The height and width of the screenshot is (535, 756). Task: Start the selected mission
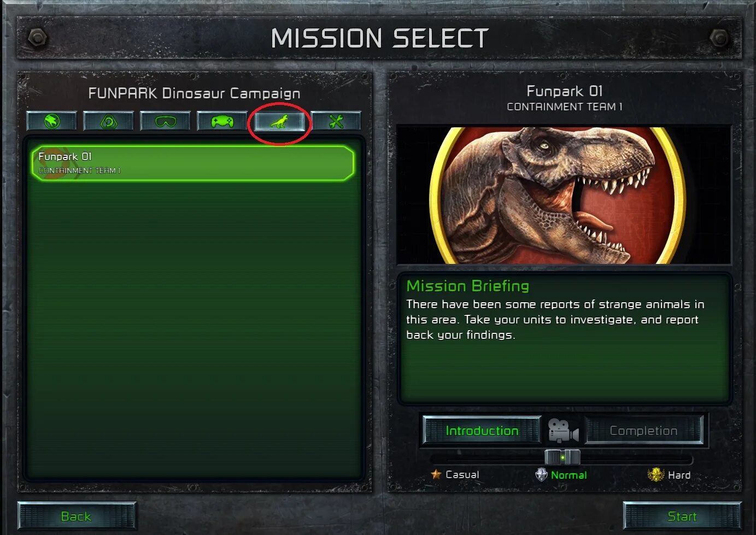click(x=682, y=516)
